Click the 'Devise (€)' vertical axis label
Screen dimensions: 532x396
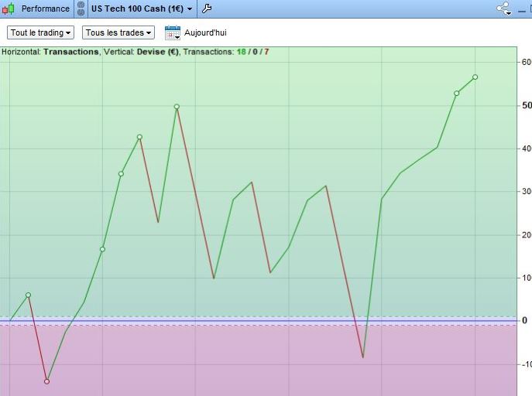(x=158, y=52)
